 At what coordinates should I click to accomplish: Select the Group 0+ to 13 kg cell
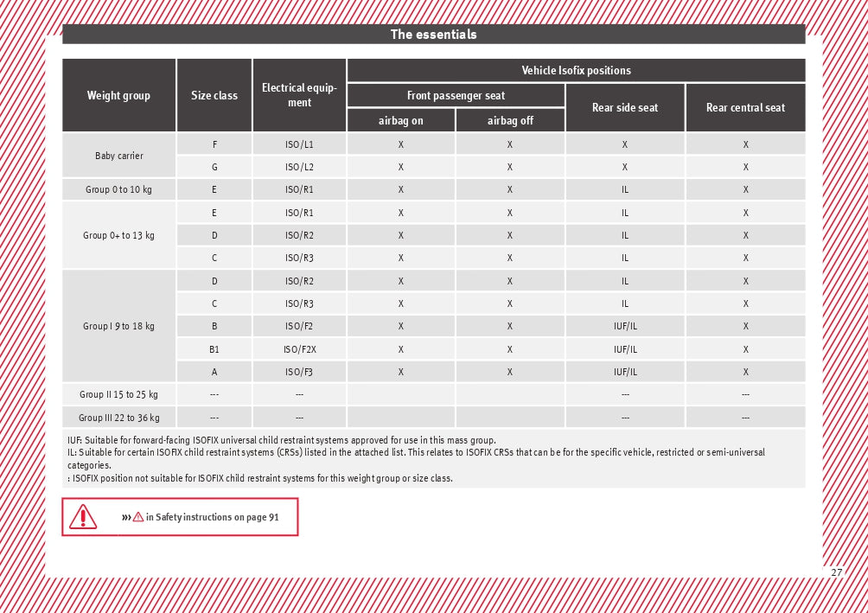point(119,235)
